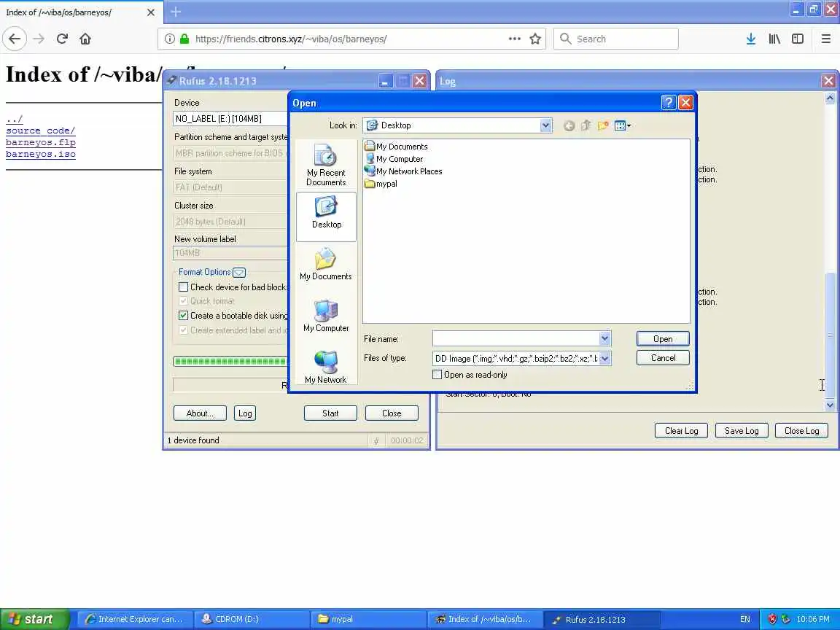Click Clear Log in Log window

[681, 431]
